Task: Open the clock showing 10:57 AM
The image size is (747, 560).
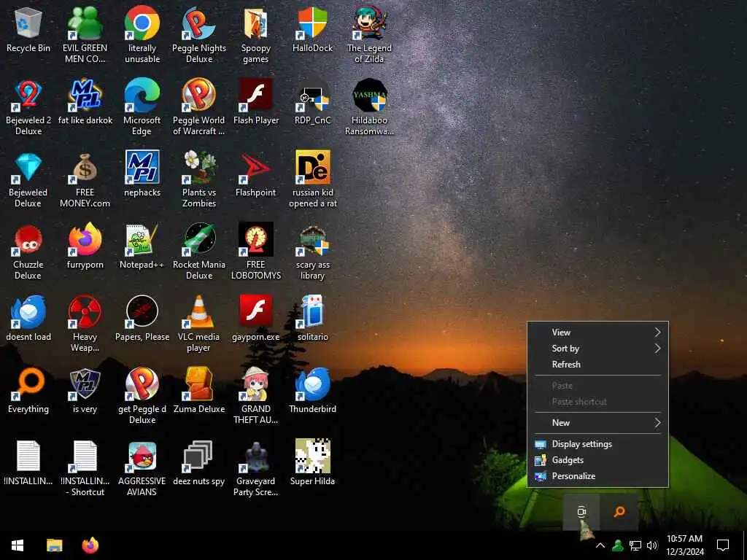Action: 684,545
